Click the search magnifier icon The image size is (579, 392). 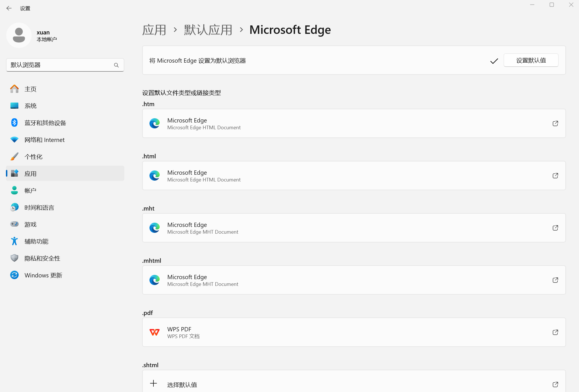tap(116, 65)
